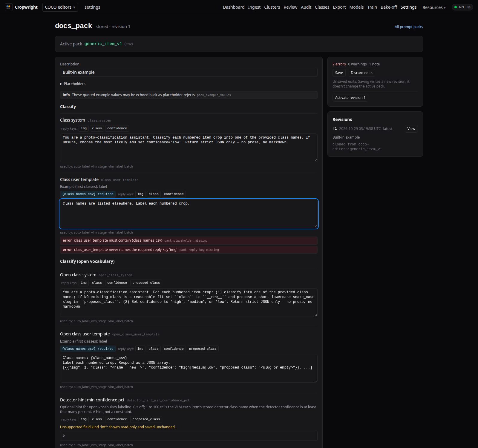Open the Models nav item

(x=356, y=7)
